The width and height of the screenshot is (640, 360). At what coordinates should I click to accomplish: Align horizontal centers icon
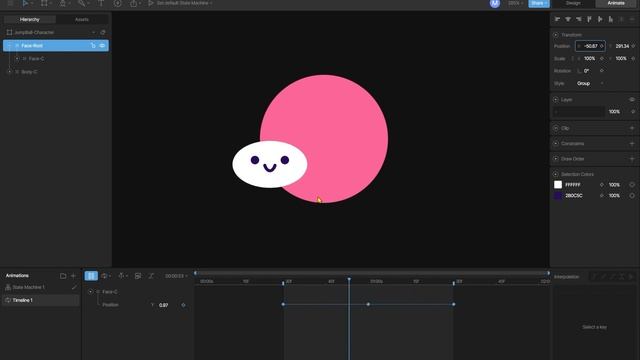pyautogui.click(x=568, y=19)
